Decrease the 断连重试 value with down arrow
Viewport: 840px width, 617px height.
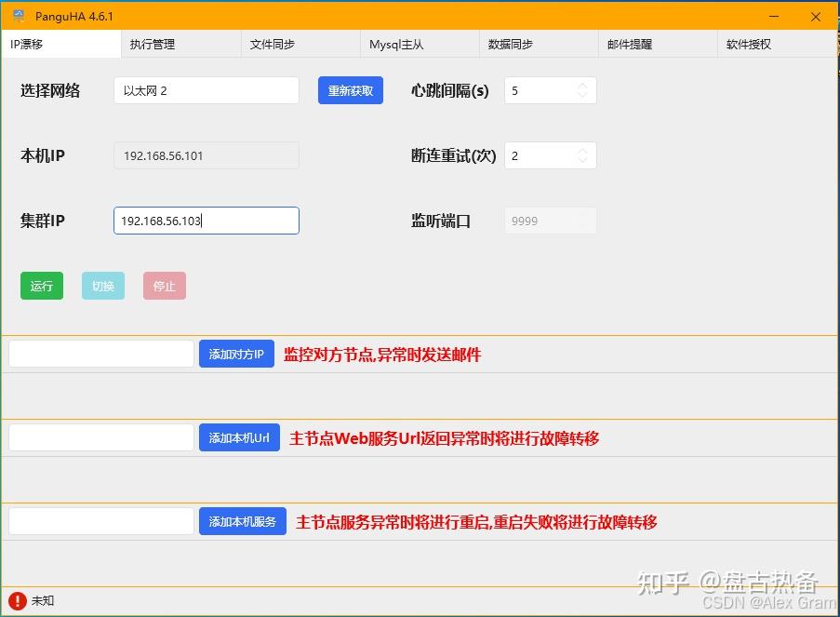(582, 161)
